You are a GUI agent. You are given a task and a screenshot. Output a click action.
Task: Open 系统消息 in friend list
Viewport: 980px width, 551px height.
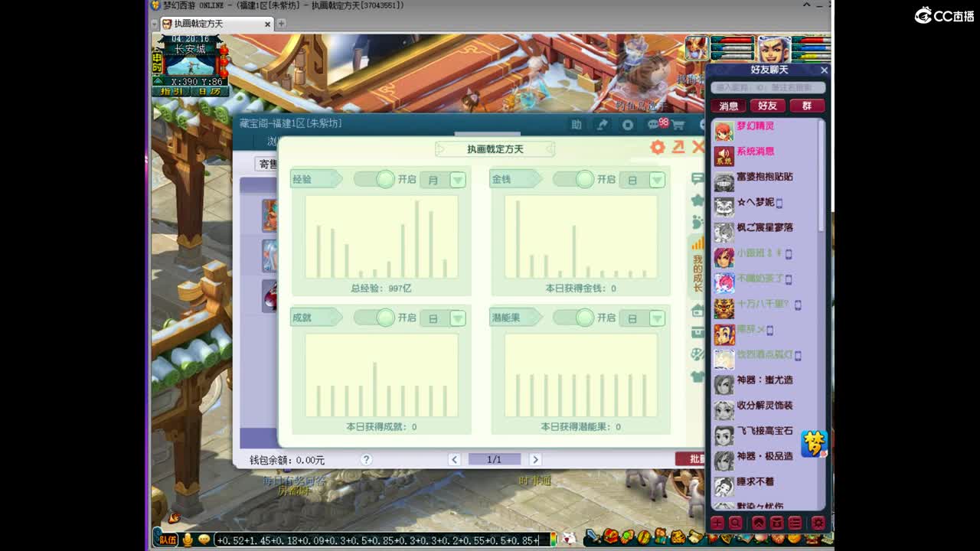(x=765, y=156)
